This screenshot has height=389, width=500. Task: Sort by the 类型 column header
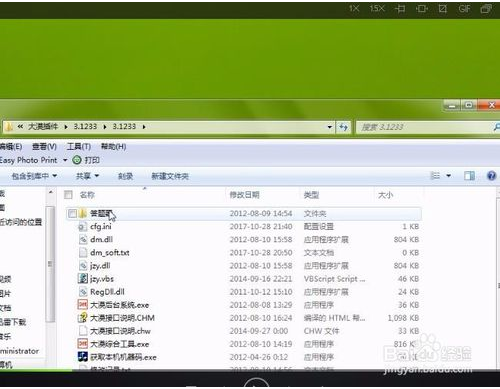[311, 195]
